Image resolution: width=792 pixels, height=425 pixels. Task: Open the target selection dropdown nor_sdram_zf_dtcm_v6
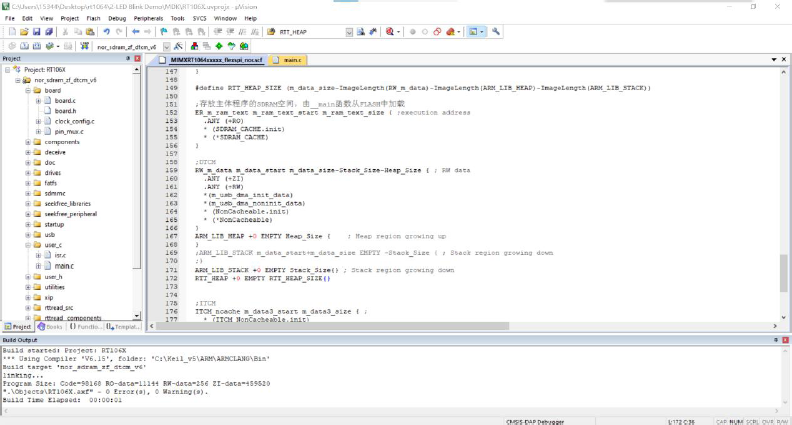click(167, 46)
